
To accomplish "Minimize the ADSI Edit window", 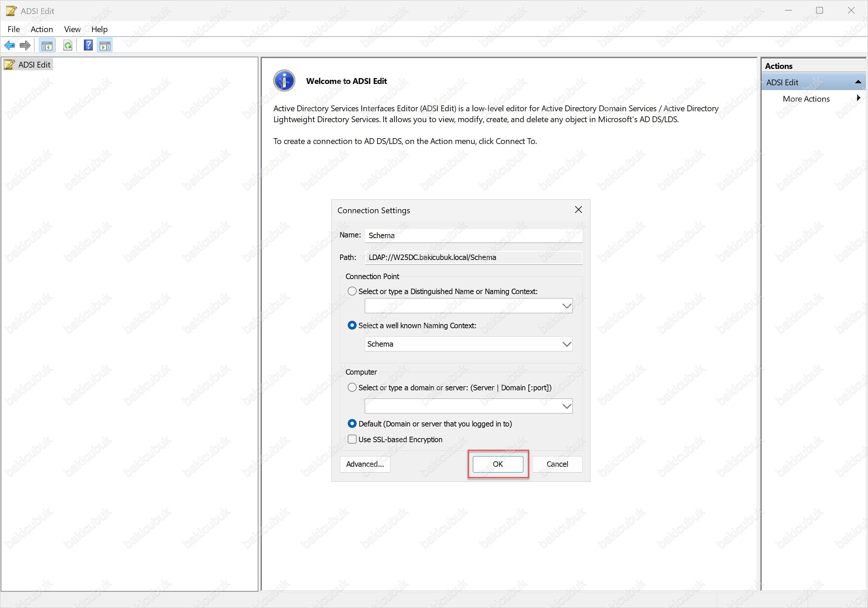I will coord(788,11).
